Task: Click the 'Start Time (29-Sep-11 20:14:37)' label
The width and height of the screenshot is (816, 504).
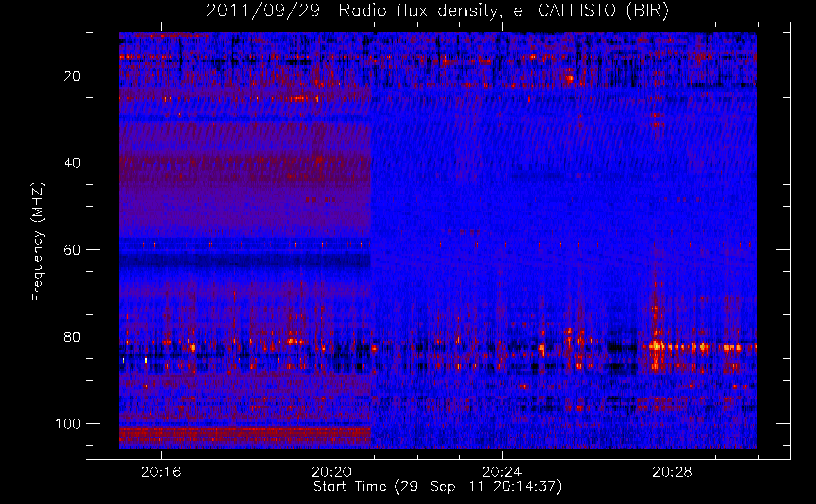Action: 437,487
